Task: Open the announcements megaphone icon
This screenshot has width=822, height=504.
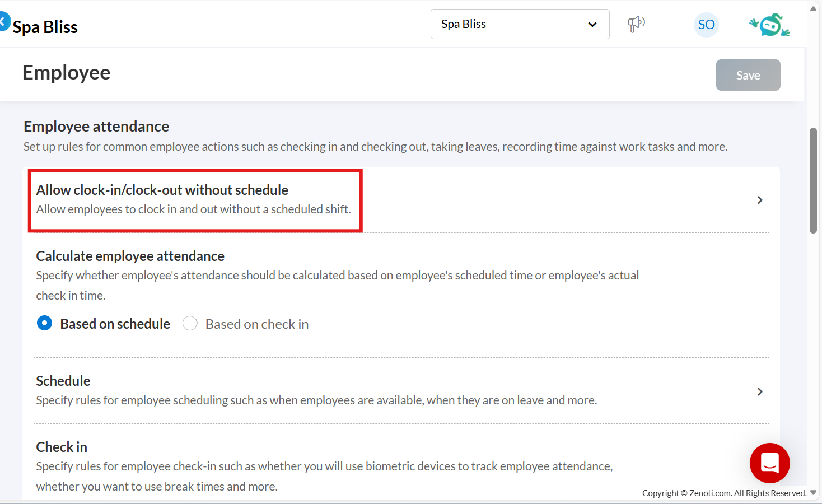Action: 636,24
